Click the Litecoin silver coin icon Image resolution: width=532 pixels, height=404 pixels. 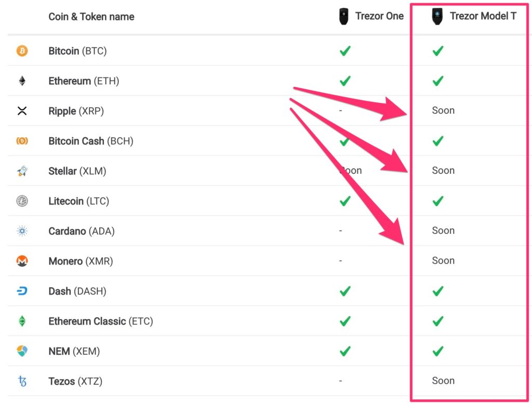[x=22, y=201]
